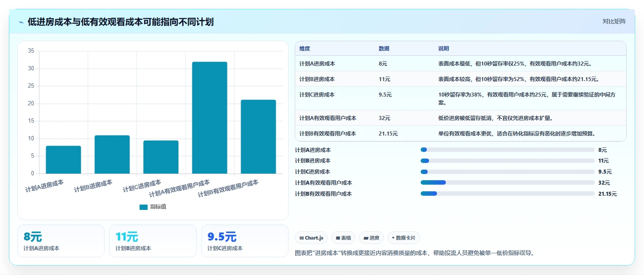Select the Chart.js tag chip
This screenshot has width=644, height=275.
click(x=311, y=238)
